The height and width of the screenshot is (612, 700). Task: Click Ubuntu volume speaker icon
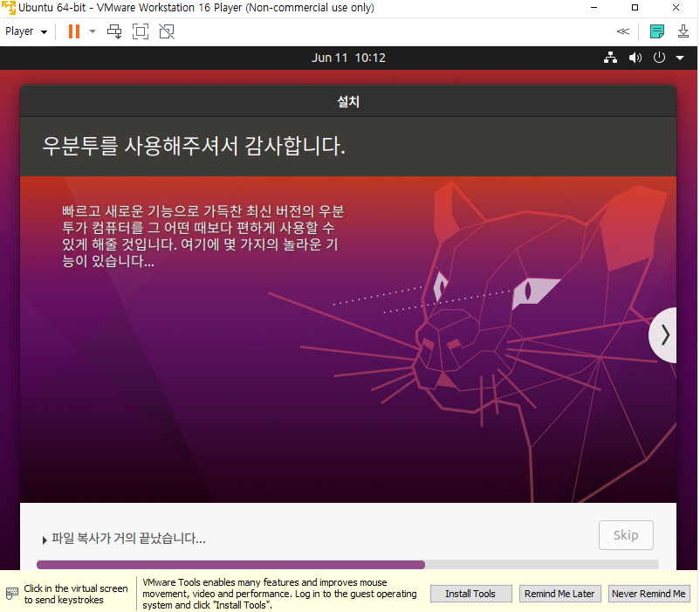(635, 58)
